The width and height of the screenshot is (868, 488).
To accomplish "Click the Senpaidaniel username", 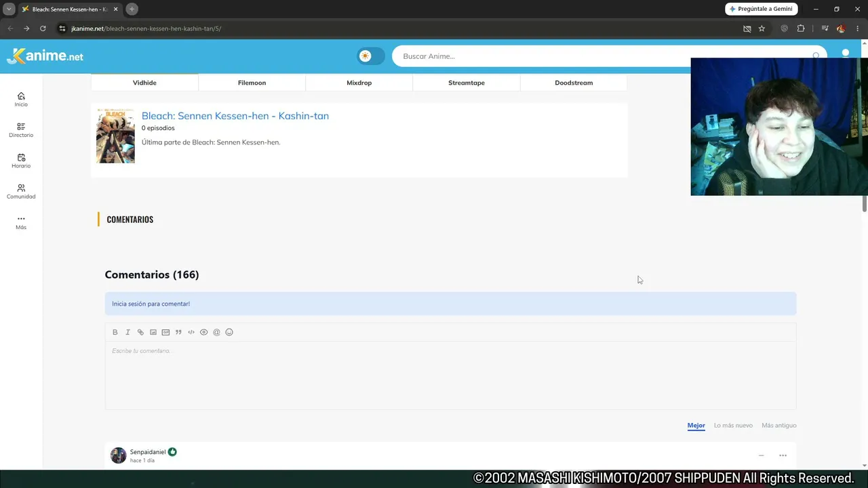I will point(148,452).
